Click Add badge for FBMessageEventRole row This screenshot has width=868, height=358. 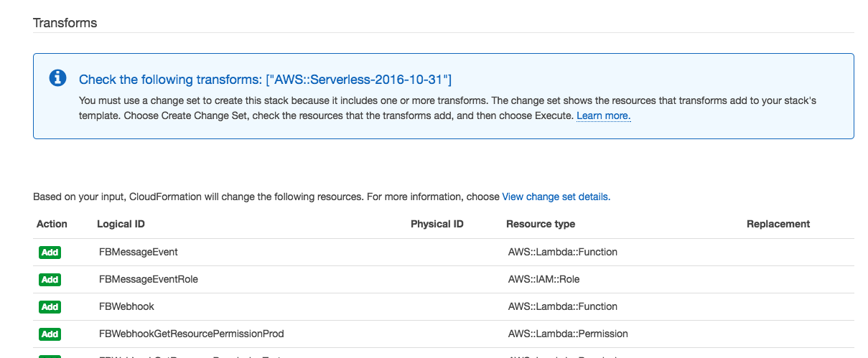click(x=50, y=280)
